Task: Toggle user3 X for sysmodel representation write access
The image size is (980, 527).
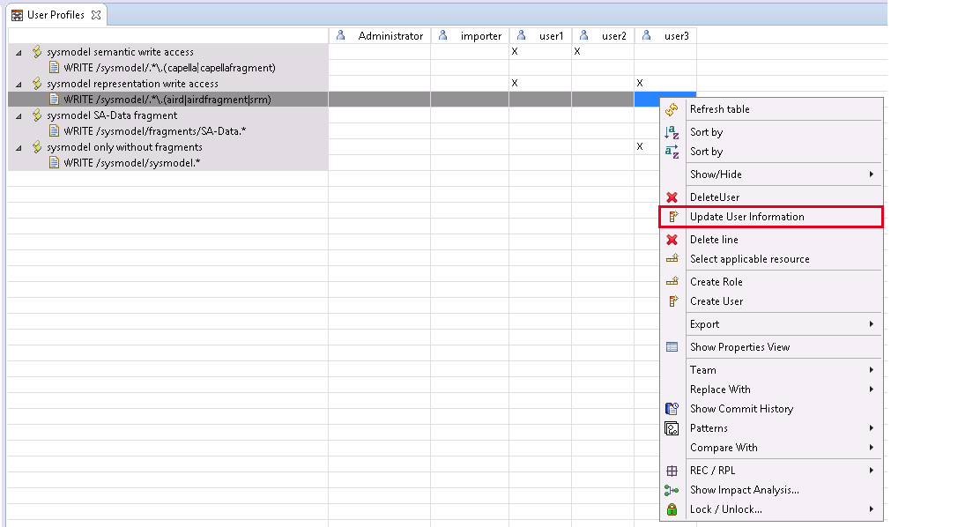Action: [640, 83]
